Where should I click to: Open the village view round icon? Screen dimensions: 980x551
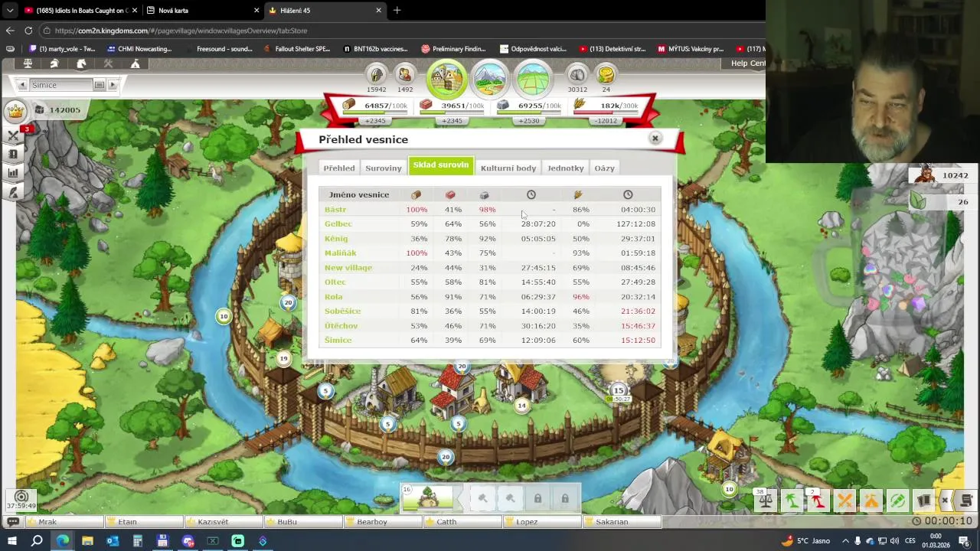446,78
